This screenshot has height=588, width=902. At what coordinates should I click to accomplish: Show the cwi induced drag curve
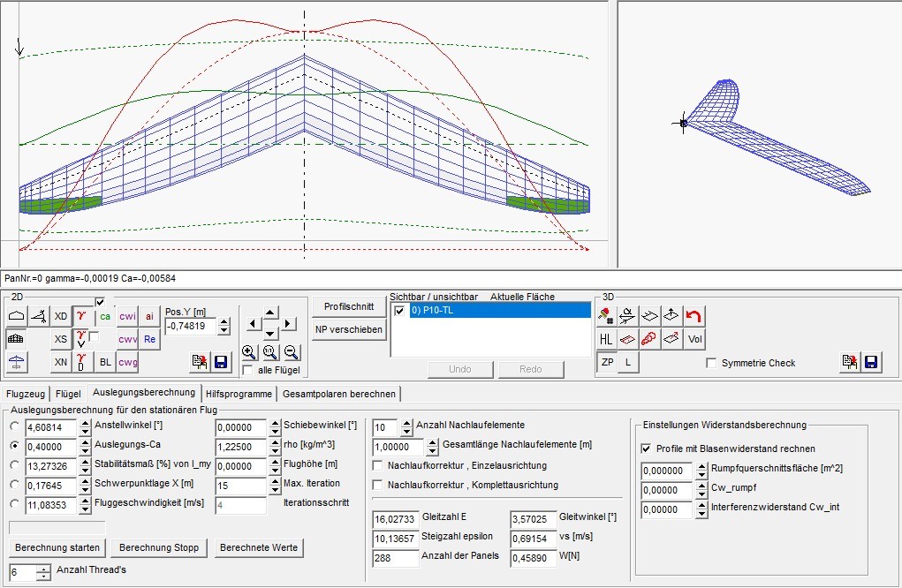click(x=127, y=316)
